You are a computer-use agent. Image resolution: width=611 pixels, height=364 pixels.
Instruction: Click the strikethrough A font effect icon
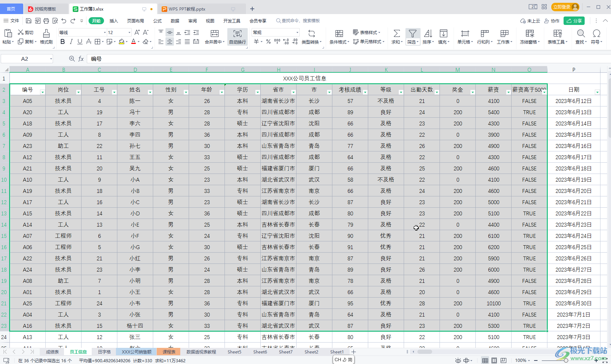tap(89, 42)
